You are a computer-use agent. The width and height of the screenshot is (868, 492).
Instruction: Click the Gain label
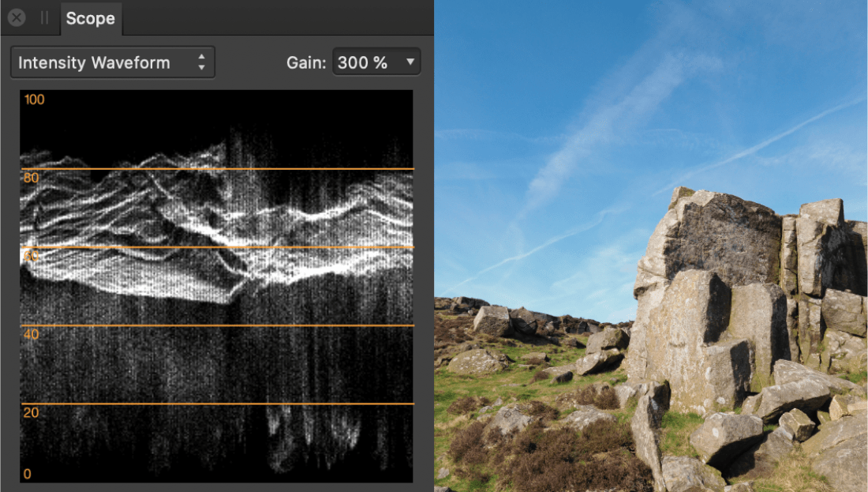point(306,62)
